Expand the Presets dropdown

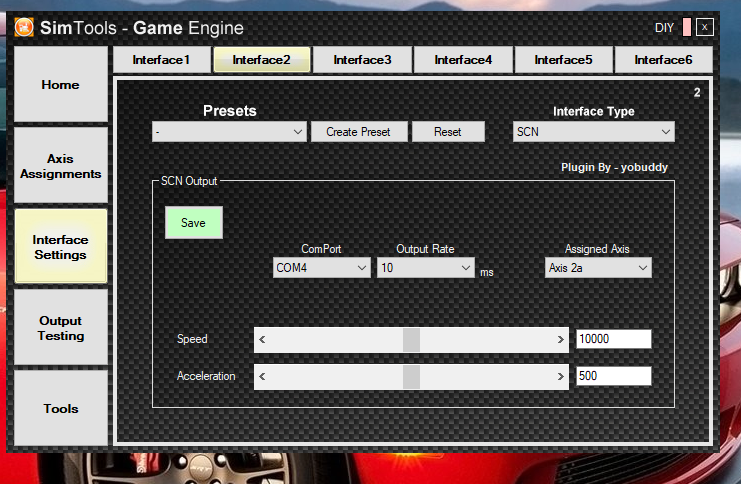pyautogui.click(x=229, y=132)
